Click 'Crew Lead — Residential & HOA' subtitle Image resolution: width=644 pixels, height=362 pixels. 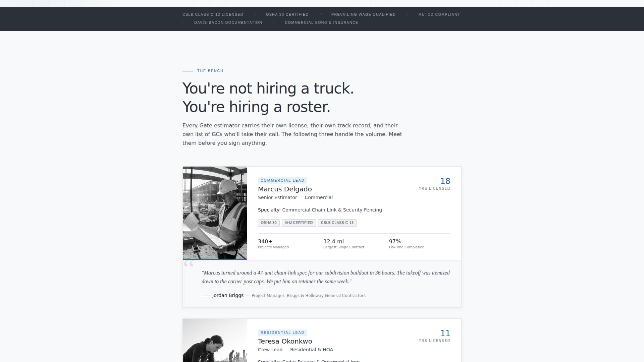(x=296, y=350)
